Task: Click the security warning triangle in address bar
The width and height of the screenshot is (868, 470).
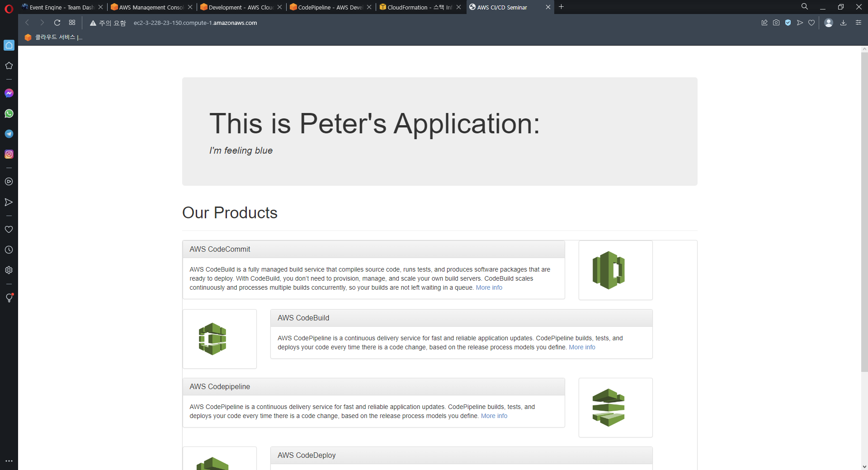Action: pyautogui.click(x=93, y=23)
